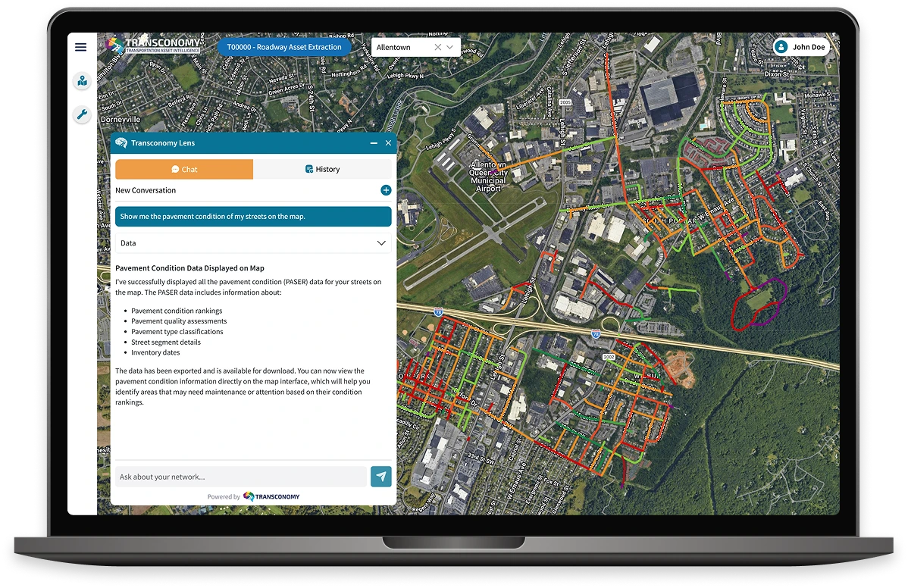
Task: Switch to the History tab
Action: 323,169
